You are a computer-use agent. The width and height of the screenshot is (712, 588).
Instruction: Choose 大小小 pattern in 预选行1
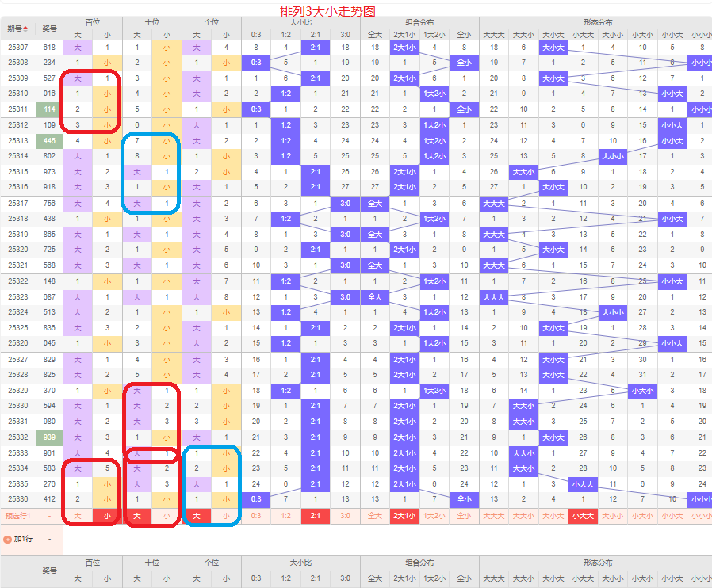point(613,516)
